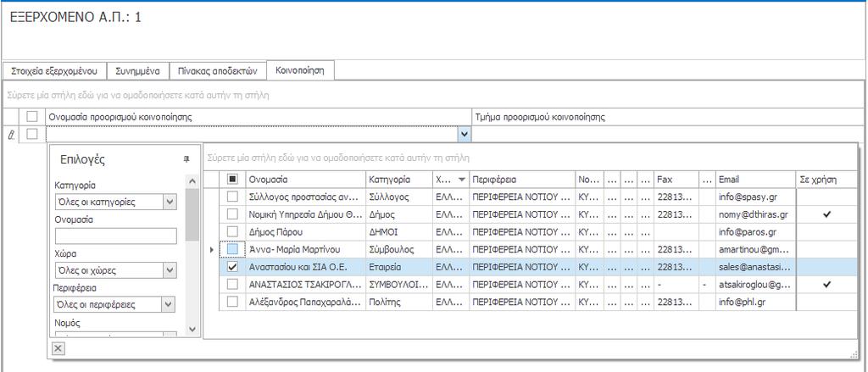Tick the checkbox for Άννα- Μαρία Μαρτίνου row
Image resolution: width=868 pixels, height=372 pixels.
[x=232, y=250]
